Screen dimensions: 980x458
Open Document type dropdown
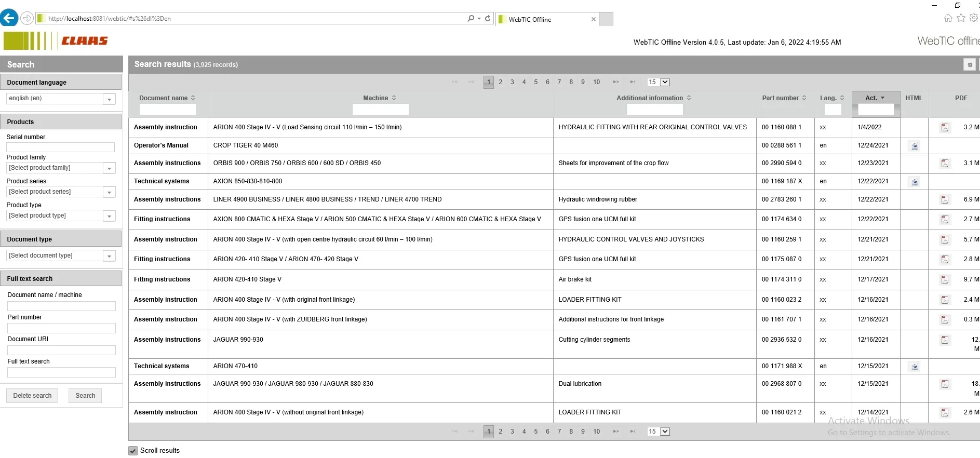[x=109, y=256]
